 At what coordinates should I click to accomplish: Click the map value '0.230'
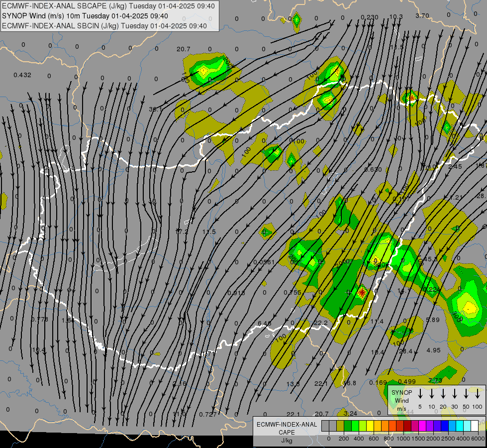pyautogui.click(x=370, y=17)
